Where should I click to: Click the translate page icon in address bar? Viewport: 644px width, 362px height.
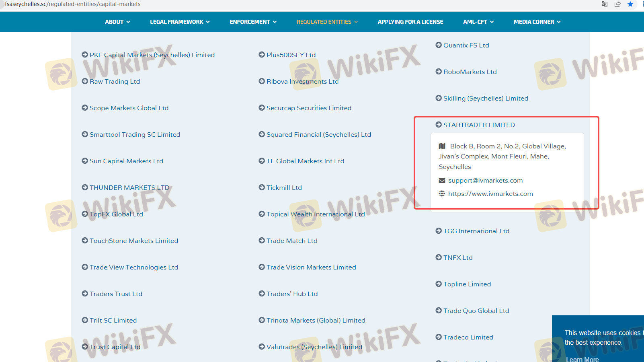point(604,4)
